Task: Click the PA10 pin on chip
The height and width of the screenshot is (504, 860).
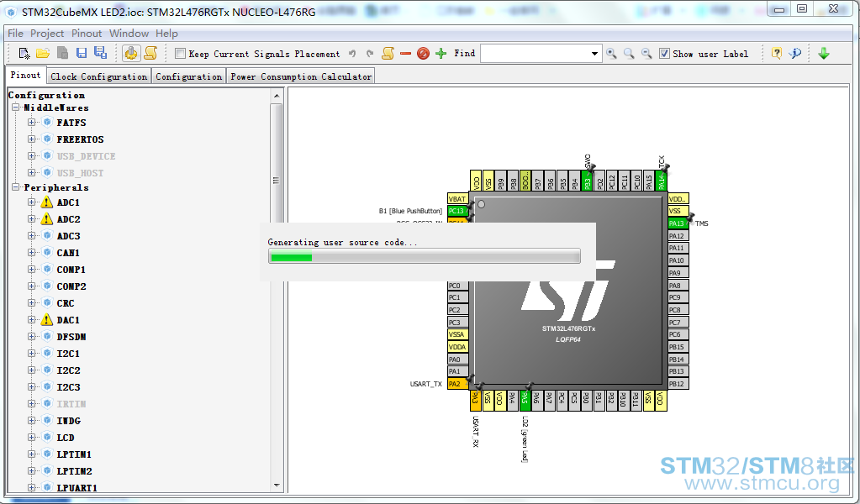Action: coord(678,260)
